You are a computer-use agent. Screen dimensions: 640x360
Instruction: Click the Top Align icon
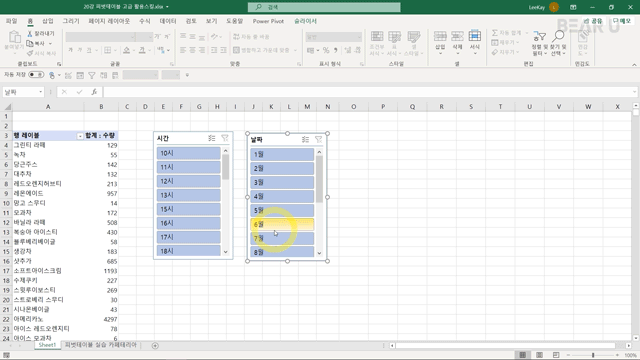pos(183,36)
